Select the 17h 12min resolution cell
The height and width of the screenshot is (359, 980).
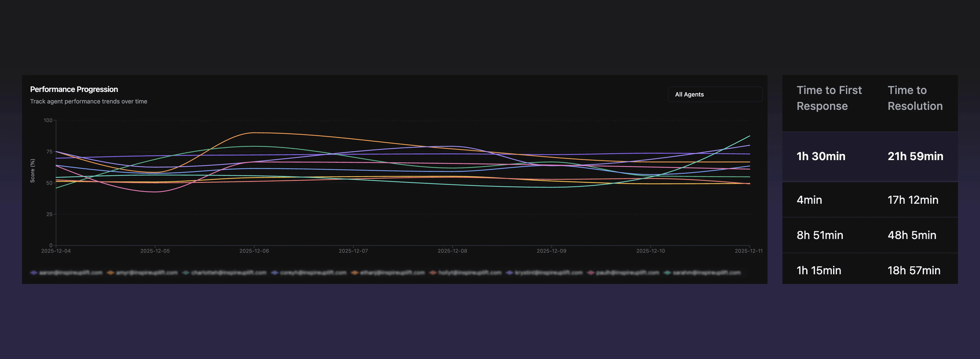(x=913, y=200)
